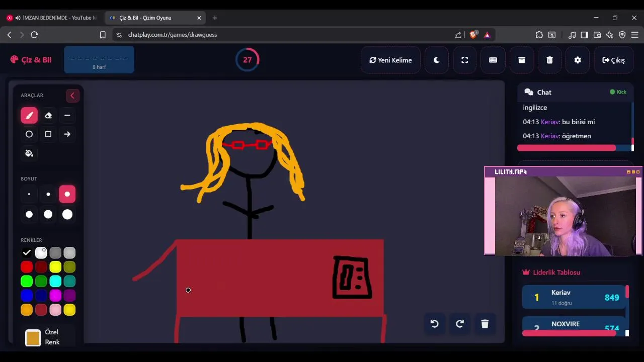Screen dimensions: 644x362
Task: Open site info icon left of URL
Action: point(119,35)
